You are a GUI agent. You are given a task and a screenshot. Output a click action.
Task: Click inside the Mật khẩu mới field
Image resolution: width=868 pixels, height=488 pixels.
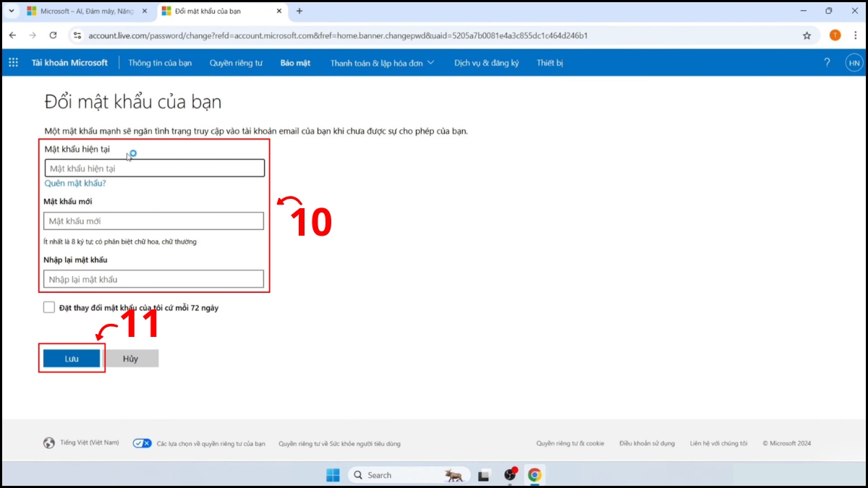click(153, 221)
